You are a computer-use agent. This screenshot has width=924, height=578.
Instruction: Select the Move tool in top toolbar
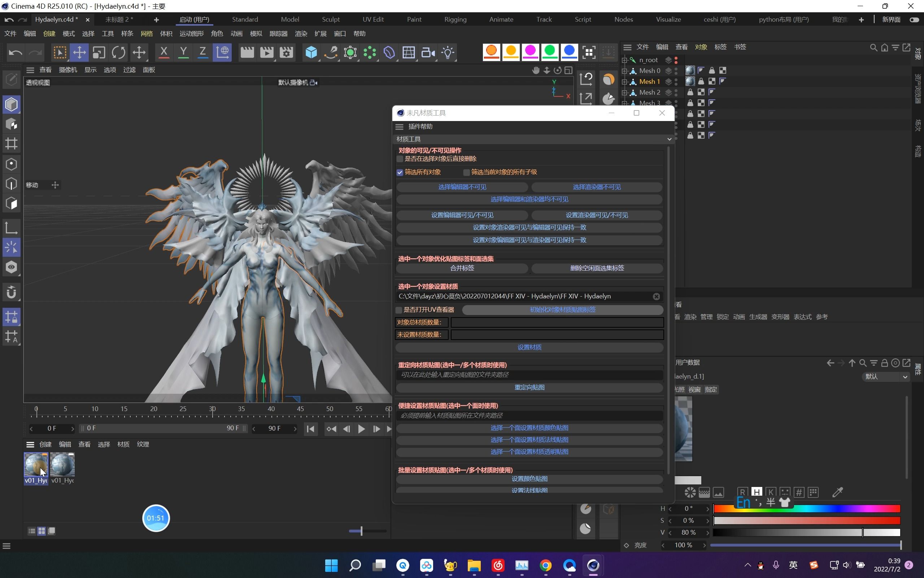[x=79, y=52]
